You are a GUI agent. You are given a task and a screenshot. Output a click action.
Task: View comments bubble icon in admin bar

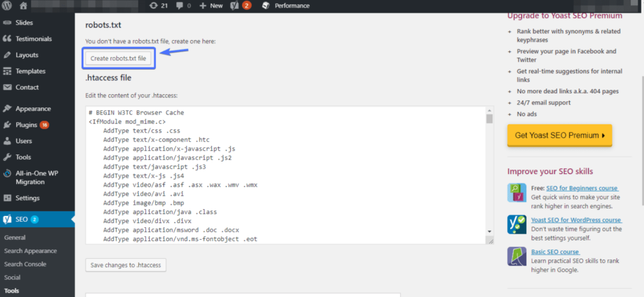(x=179, y=6)
